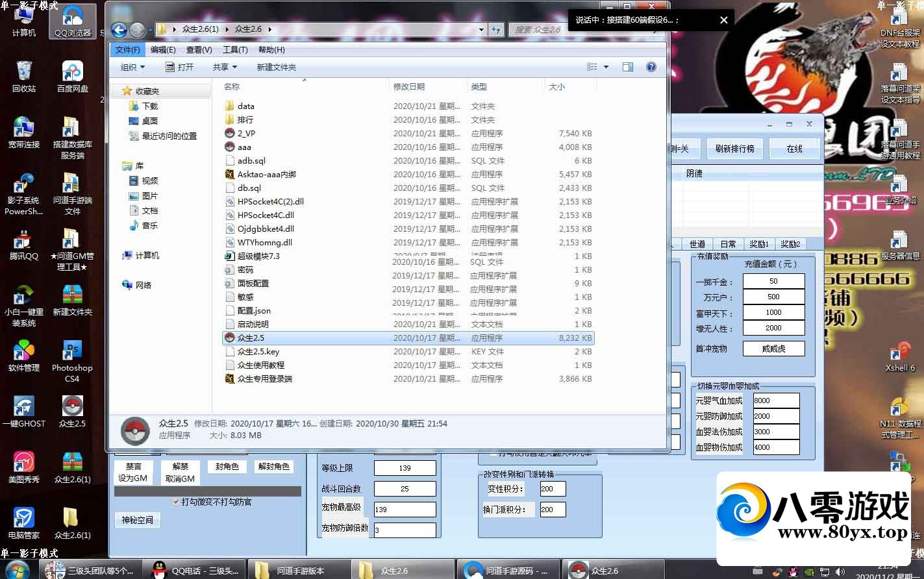The height and width of the screenshot is (579, 924).
Task: Click the 新建文件夹 toolbar button
Action: [x=276, y=67]
